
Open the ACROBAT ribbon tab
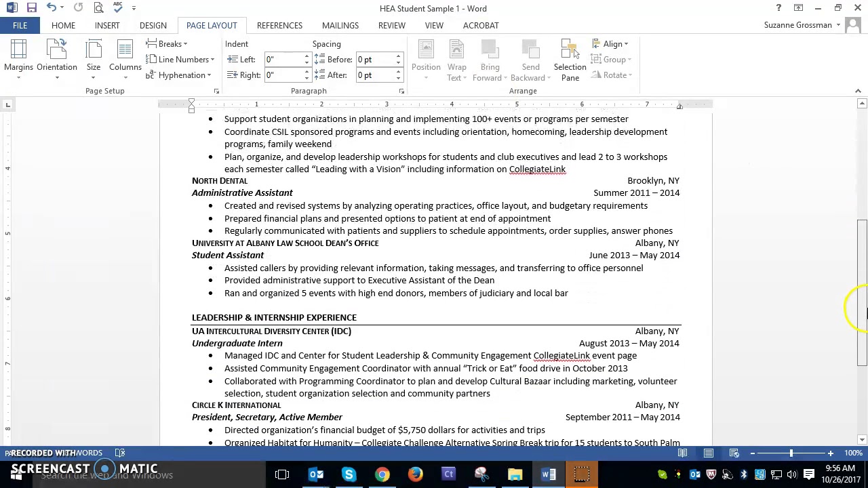pyautogui.click(x=481, y=25)
